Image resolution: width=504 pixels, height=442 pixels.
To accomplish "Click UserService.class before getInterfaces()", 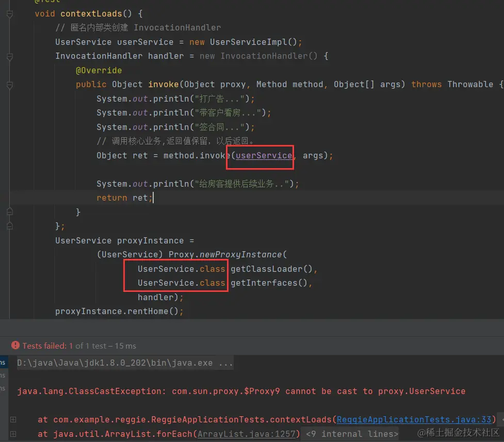I will click(181, 283).
